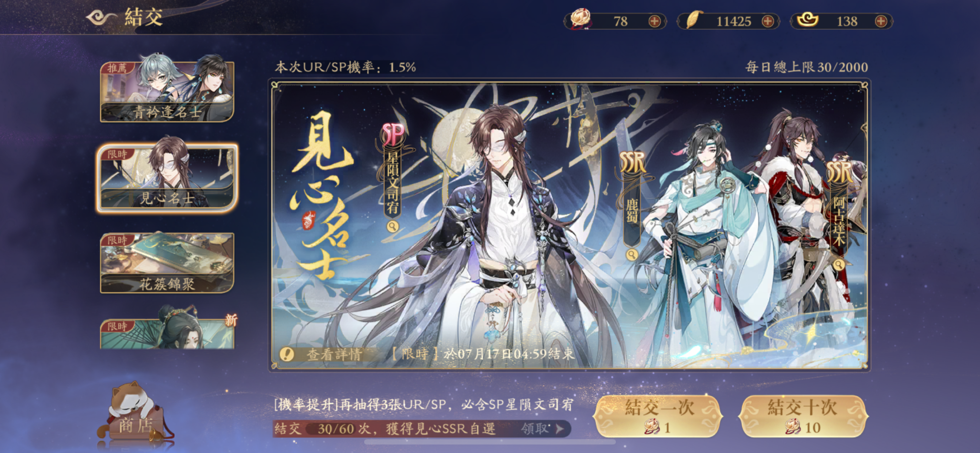Inspect SP 星隕文司宥 magnifier icon
Screen dimensions: 980x453
pos(393,226)
